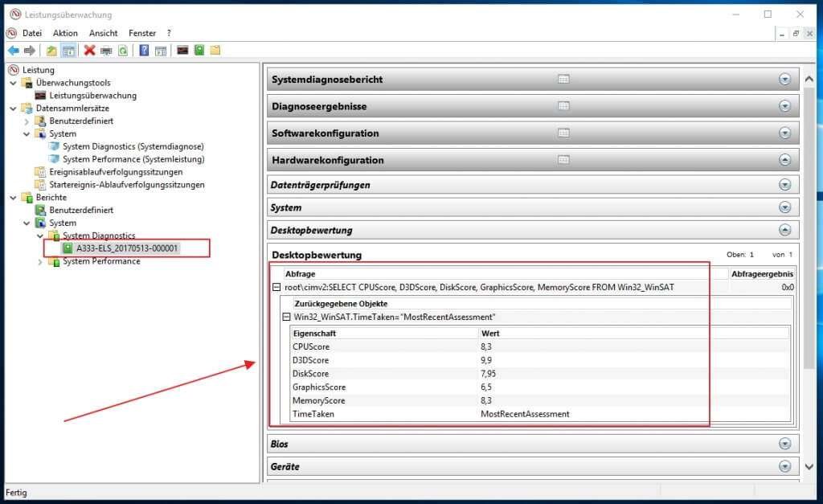Click the Back navigation arrow in the toolbar

point(14,51)
